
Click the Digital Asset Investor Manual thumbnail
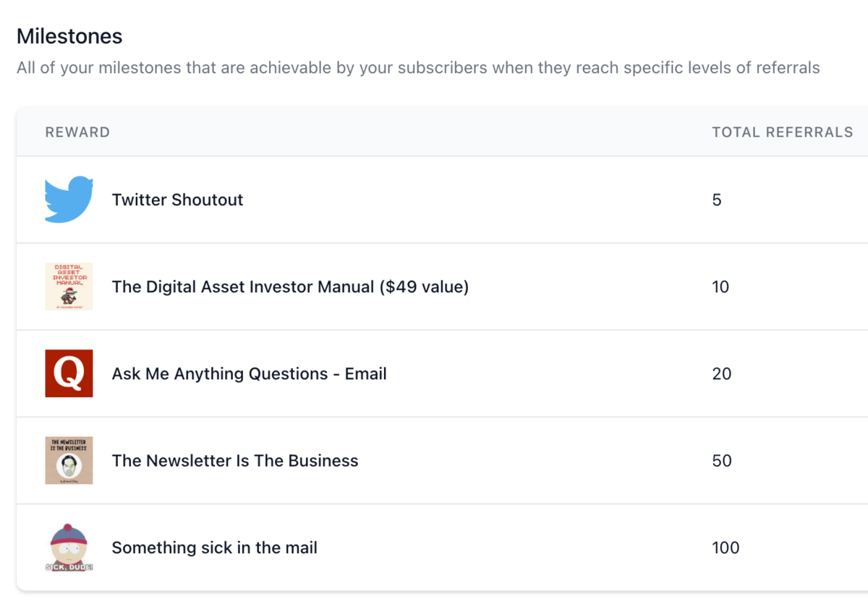[69, 286]
